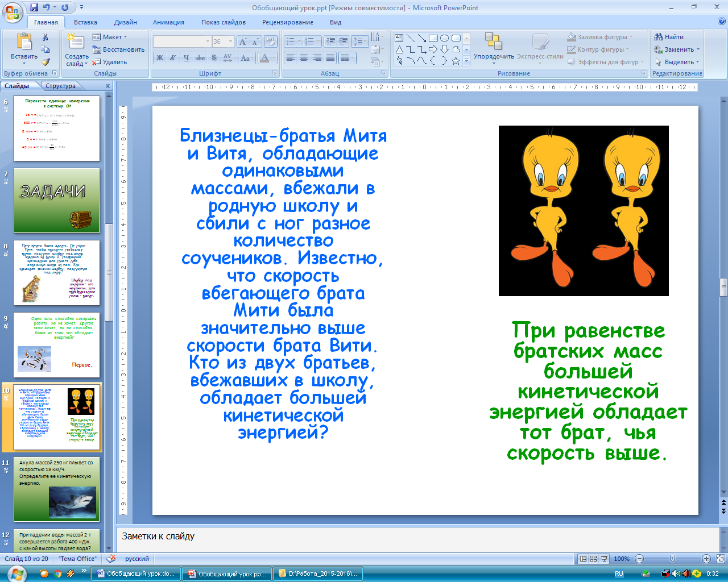Click zoom in plus button

point(706,559)
